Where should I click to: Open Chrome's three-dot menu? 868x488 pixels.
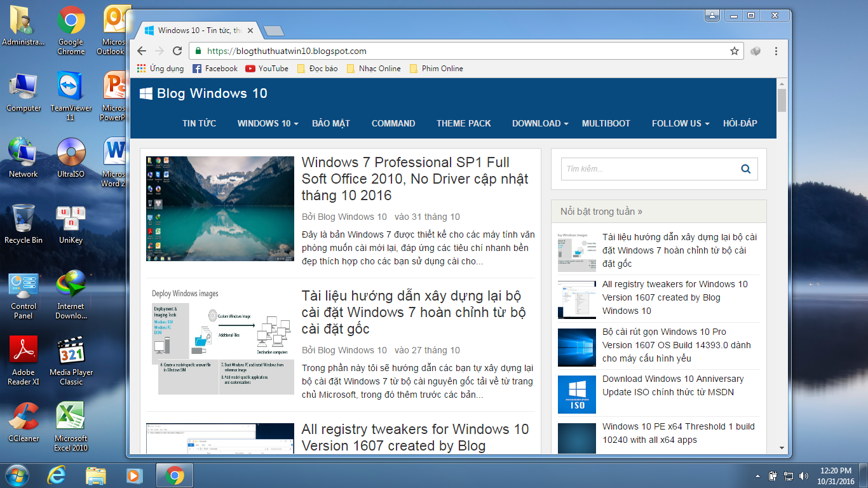[776, 51]
